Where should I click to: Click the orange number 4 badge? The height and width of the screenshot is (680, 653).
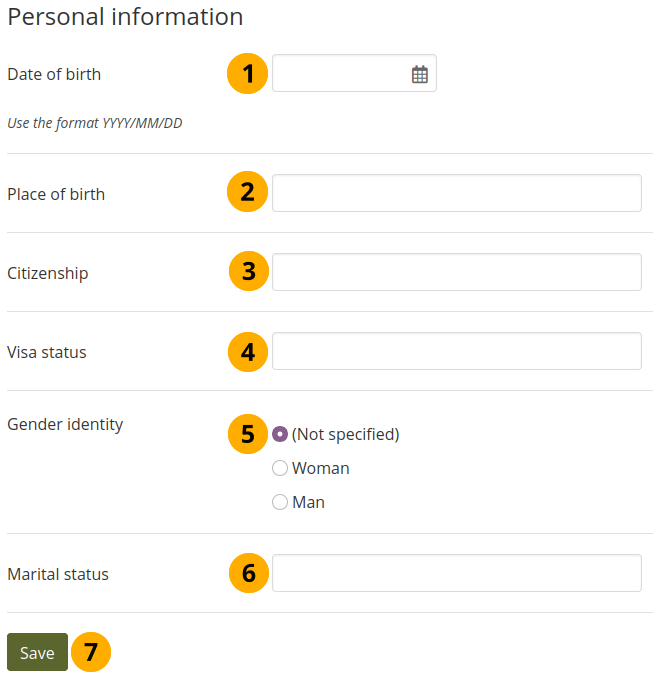point(248,351)
